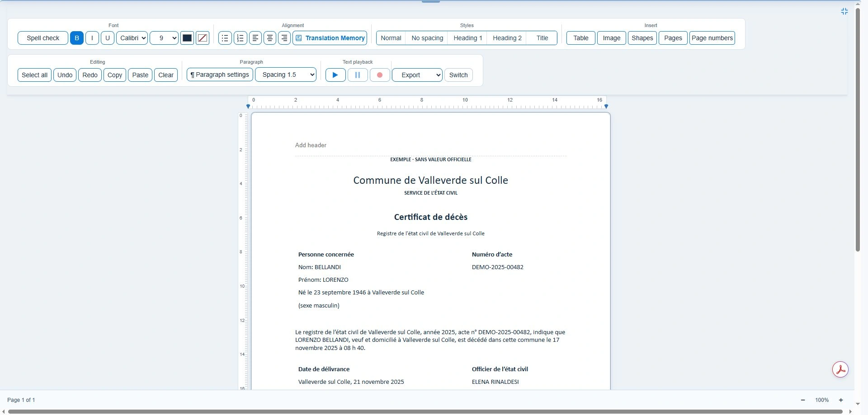The image size is (868, 415).
Task: Apply the Normal style
Action: (391, 38)
